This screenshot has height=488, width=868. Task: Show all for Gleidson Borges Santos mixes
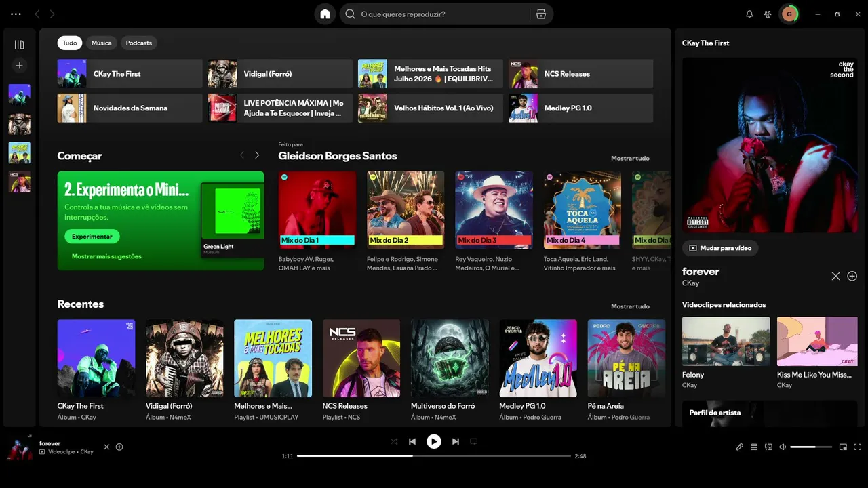630,158
